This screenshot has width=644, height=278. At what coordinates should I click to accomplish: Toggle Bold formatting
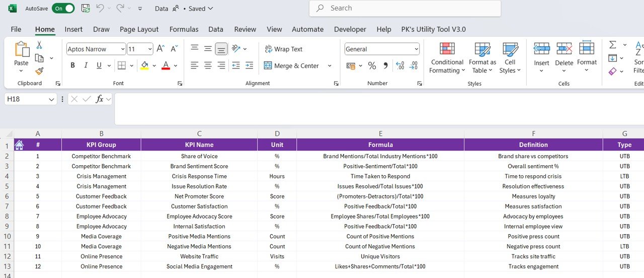tap(73, 65)
